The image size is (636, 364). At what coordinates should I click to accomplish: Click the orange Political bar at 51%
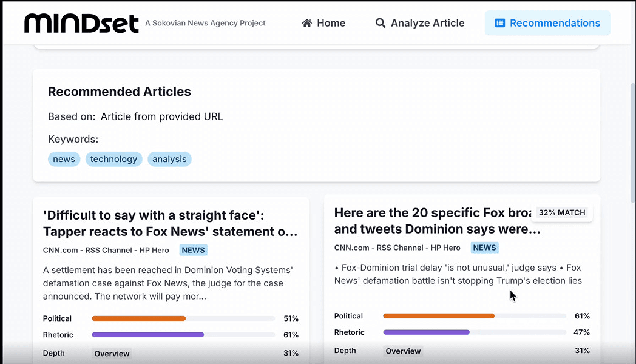[x=138, y=318]
